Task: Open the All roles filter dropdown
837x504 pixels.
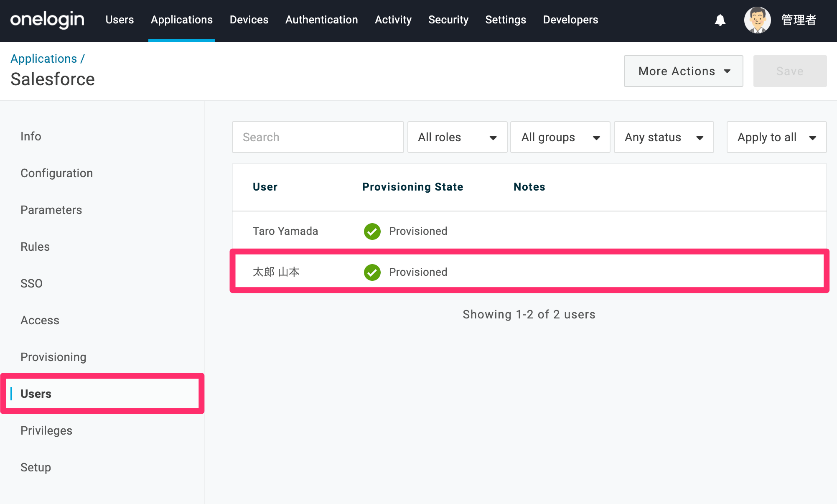Action: coord(457,137)
